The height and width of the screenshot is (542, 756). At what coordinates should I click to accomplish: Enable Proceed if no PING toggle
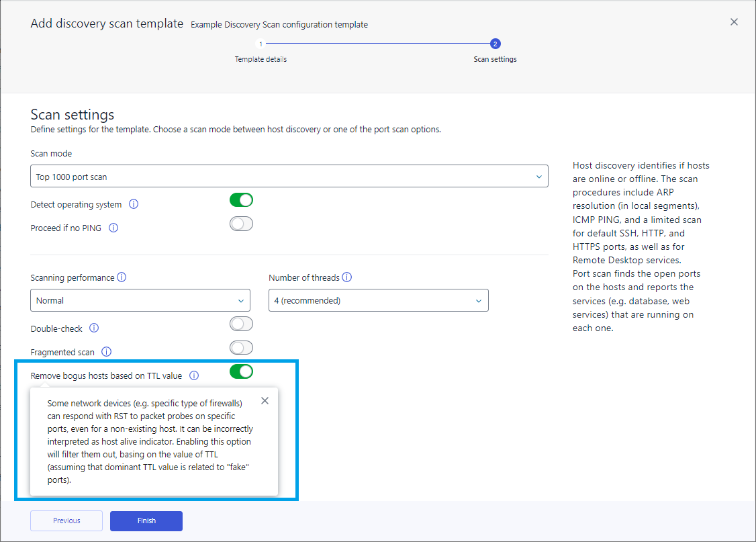241,224
